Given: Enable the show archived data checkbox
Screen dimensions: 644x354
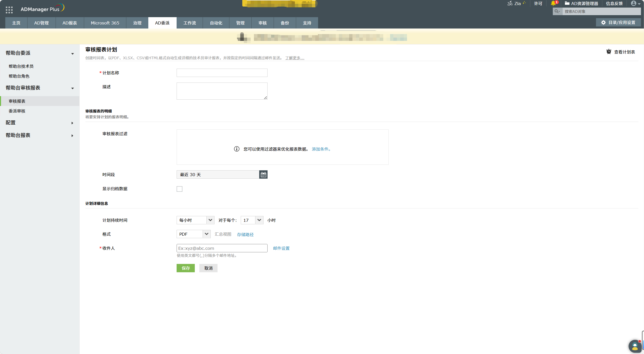Looking at the screenshot, I should click(x=179, y=189).
